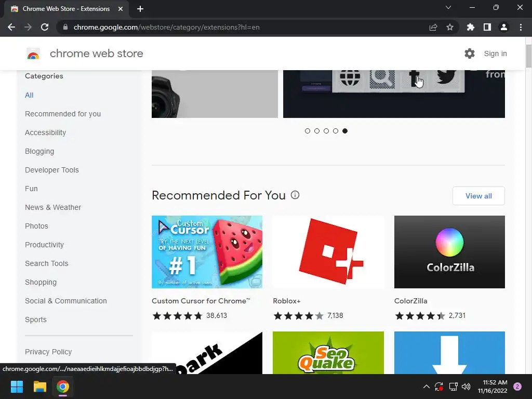This screenshot has width=532, height=399.
Task: Click the Sign in link
Action: pos(495,54)
